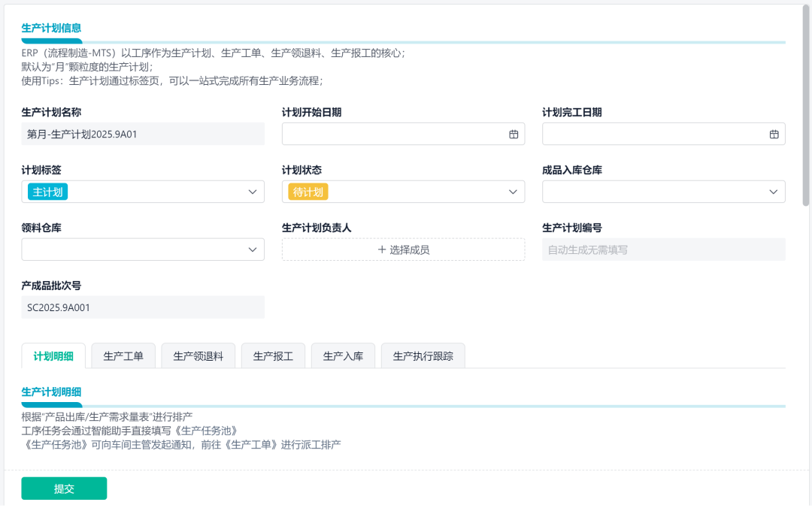The image size is (812, 508).
Task: Open the 计划状态 dropdown
Action: 514,192
